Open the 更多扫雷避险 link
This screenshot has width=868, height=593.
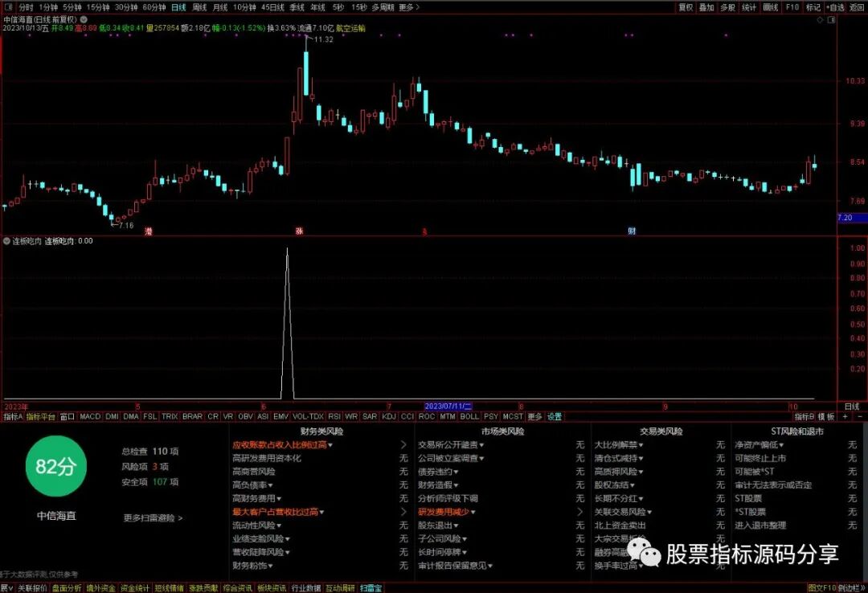[x=153, y=517]
